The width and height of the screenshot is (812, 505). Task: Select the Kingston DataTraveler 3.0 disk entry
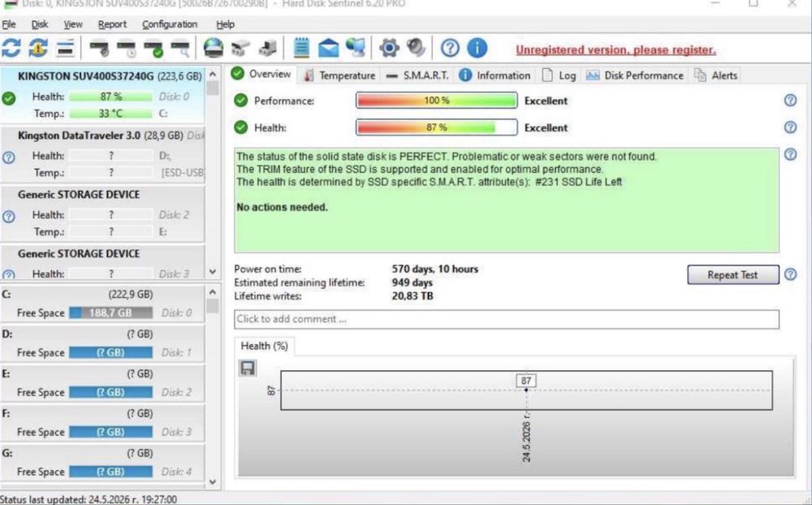pyautogui.click(x=102, y=154)
